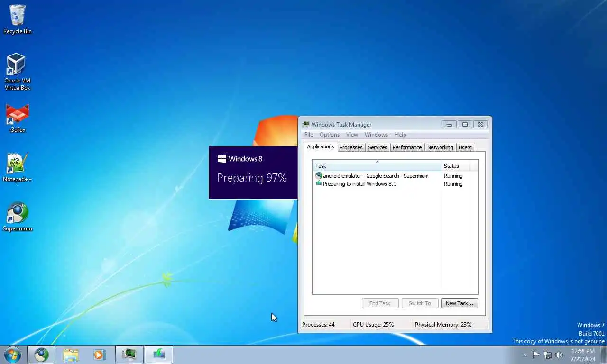Select the Supermium desktop shortcut

point(18,217)
